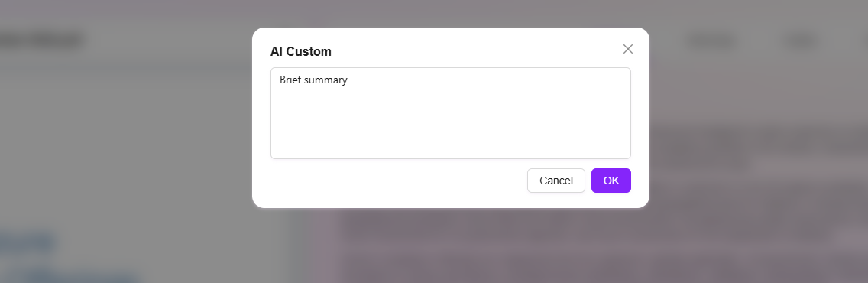Close the AI Custom dialog with the X
Image resolution: width=868 pixels, height=283 pixels.
coord(627,49)
